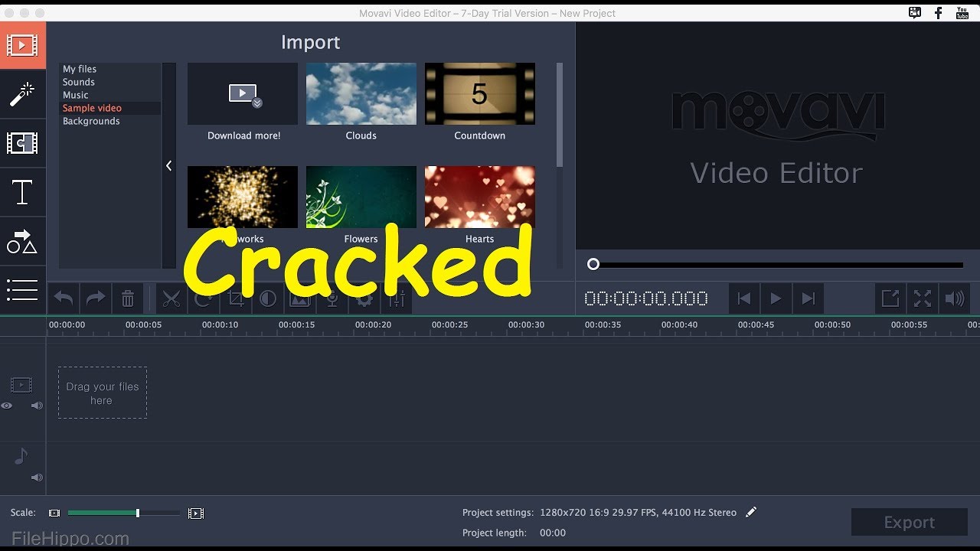Edit project settings with pencil icon
The image size is (980, 551).
coord(751,512)
